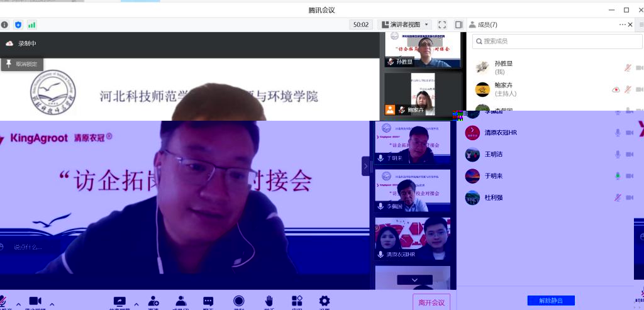Click 取消锁定 to unpin video
Image resolution: width=644 pixels, height=310 pixels.
pyautogui.click(x=22, y=64)
